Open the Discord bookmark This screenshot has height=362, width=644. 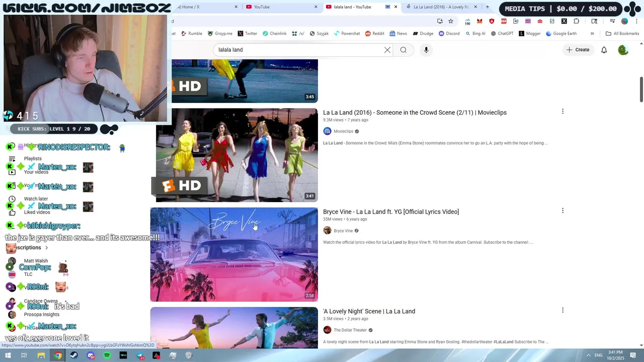[x=449, y=34]
